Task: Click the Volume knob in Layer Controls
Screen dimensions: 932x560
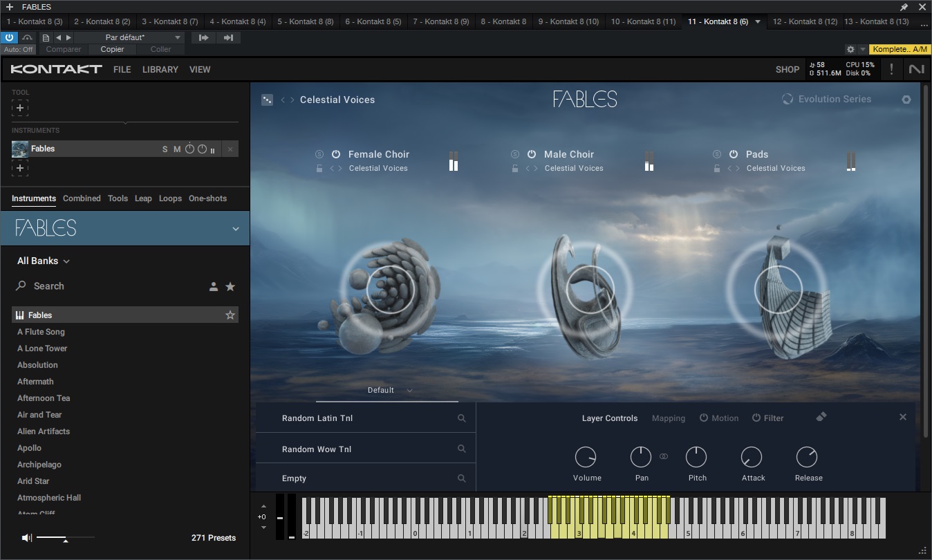Action: coord(586,457)
